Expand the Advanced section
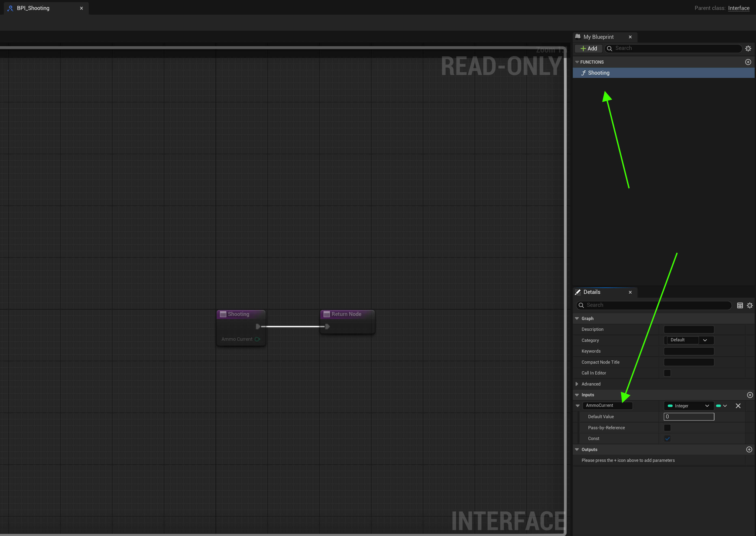The width and height of the screenshot is (756, 536). click(x=577, y=384)
